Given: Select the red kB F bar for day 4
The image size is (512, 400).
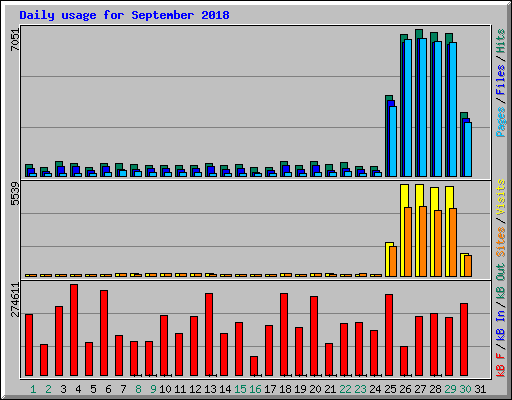Looking at the screenshot, I should pyautogui.click(x=74, y=330).
